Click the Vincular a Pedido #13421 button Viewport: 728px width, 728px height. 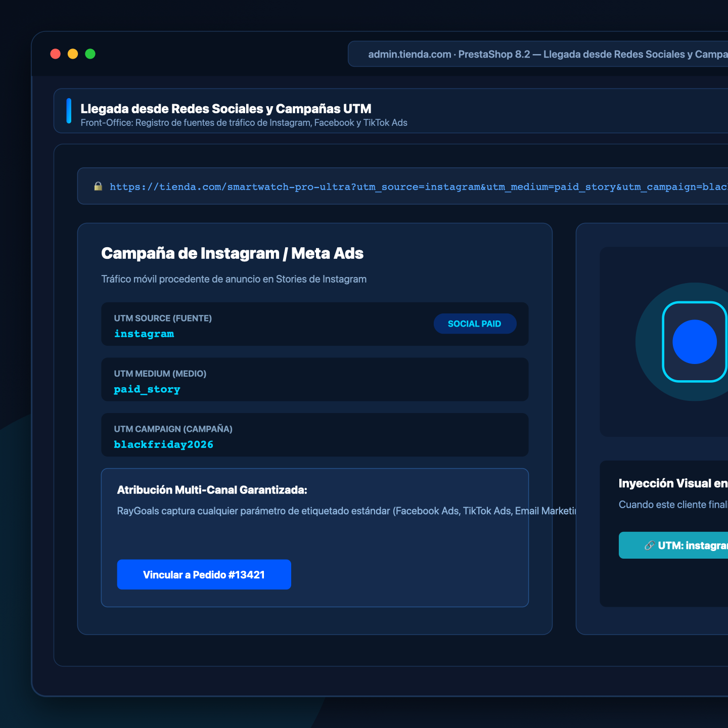(204, 574)
